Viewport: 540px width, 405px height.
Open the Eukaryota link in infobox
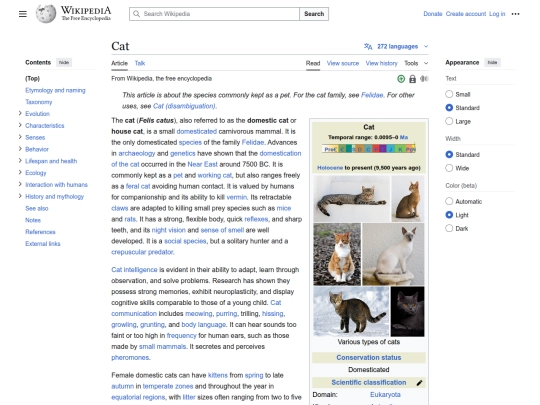click(x=385, y=394)
